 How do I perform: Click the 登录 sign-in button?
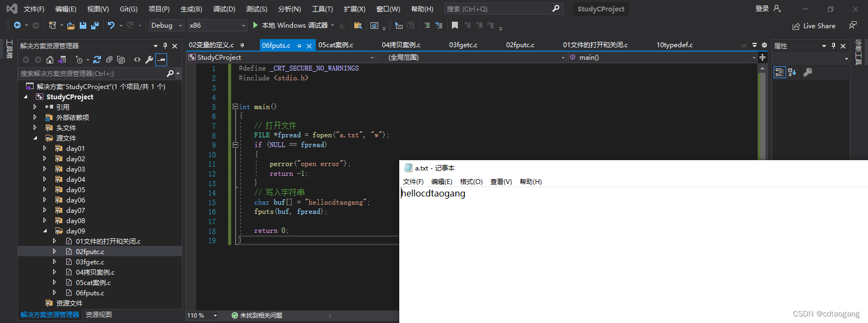click(762, 9)
